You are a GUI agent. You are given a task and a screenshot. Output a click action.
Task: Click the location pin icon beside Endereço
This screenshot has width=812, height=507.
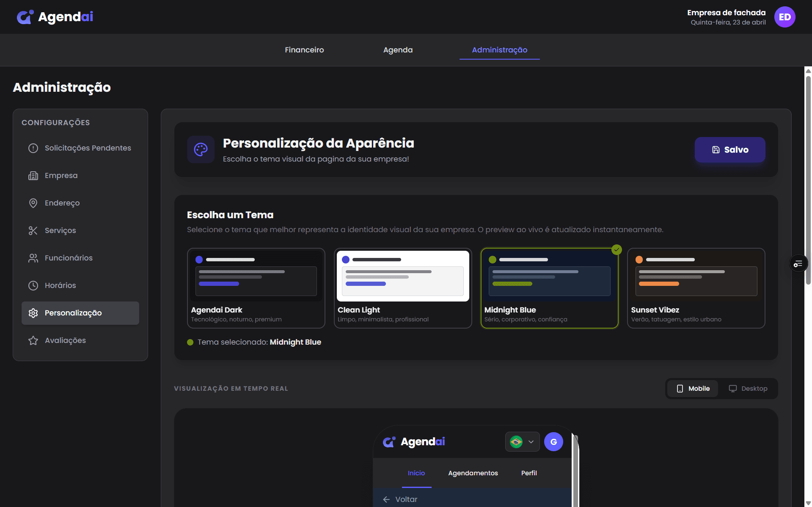click(x=33, y=203)
